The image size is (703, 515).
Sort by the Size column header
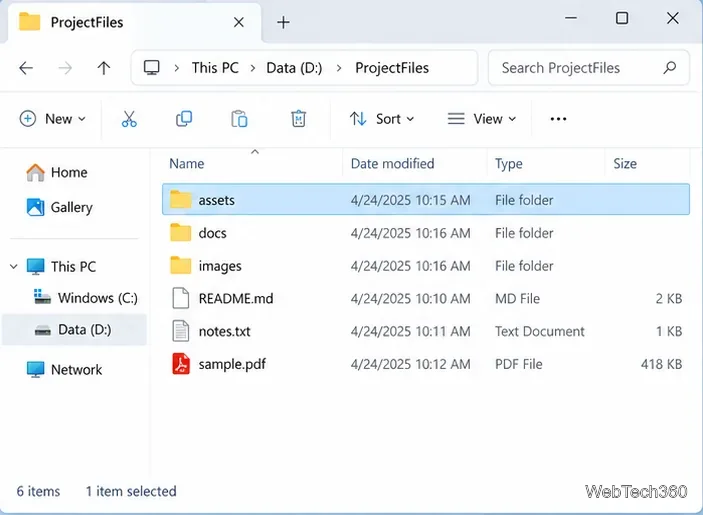(x=625, y=164)
